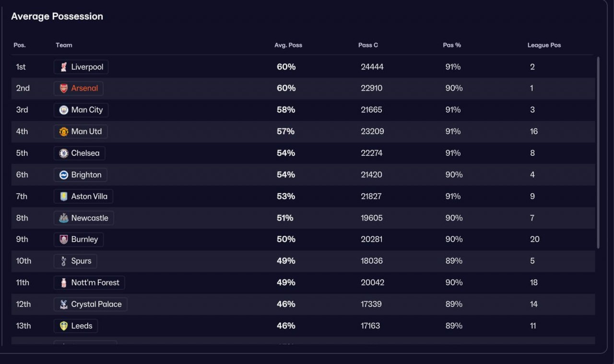
Task: Open the Spurs team link
Action: tap(76, 261)
